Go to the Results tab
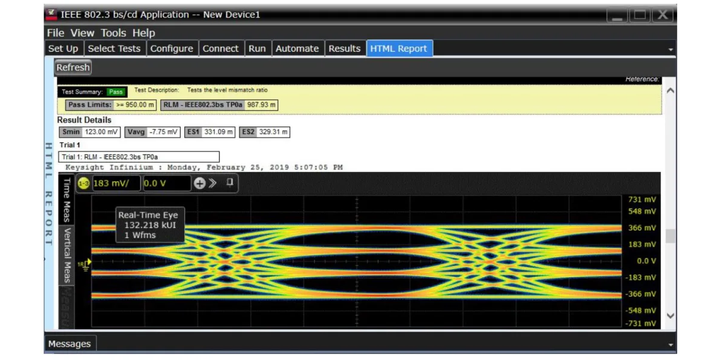 [x=345, y=49]
